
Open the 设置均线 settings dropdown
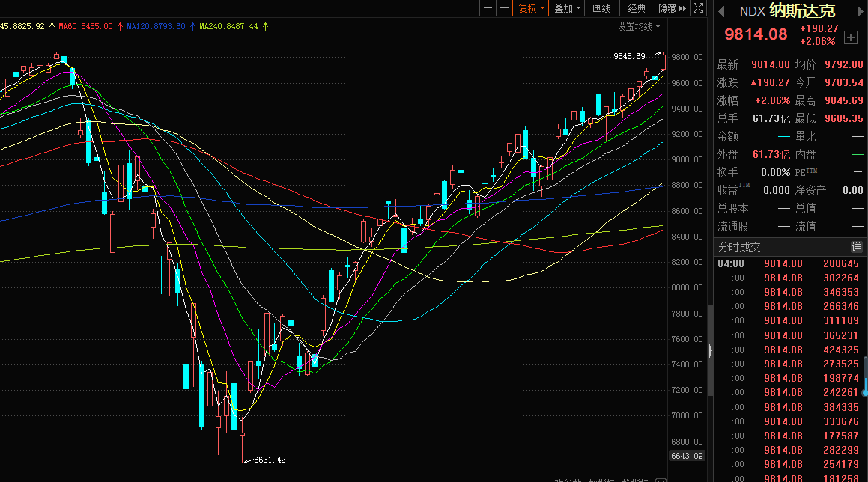point(638,26)
